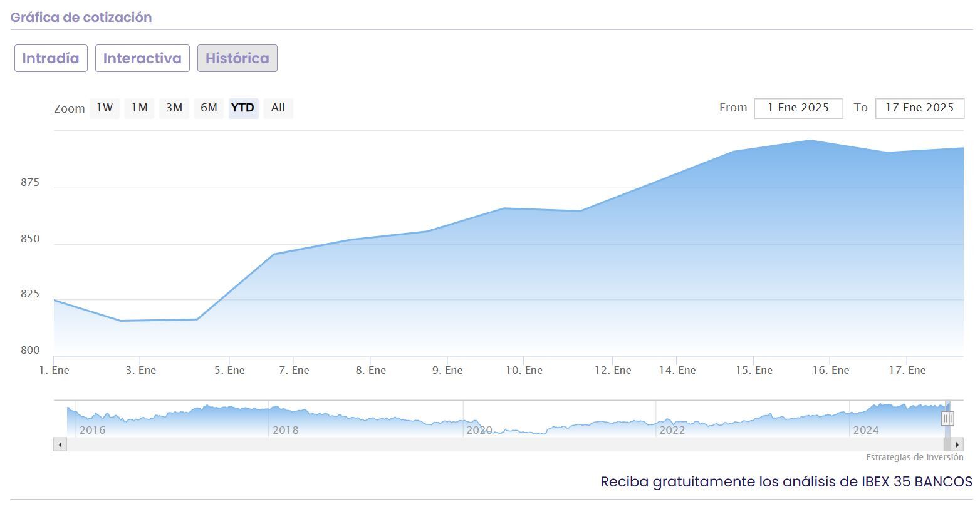
Task: Click the 825 price axis label
Action: click(30, 294)
